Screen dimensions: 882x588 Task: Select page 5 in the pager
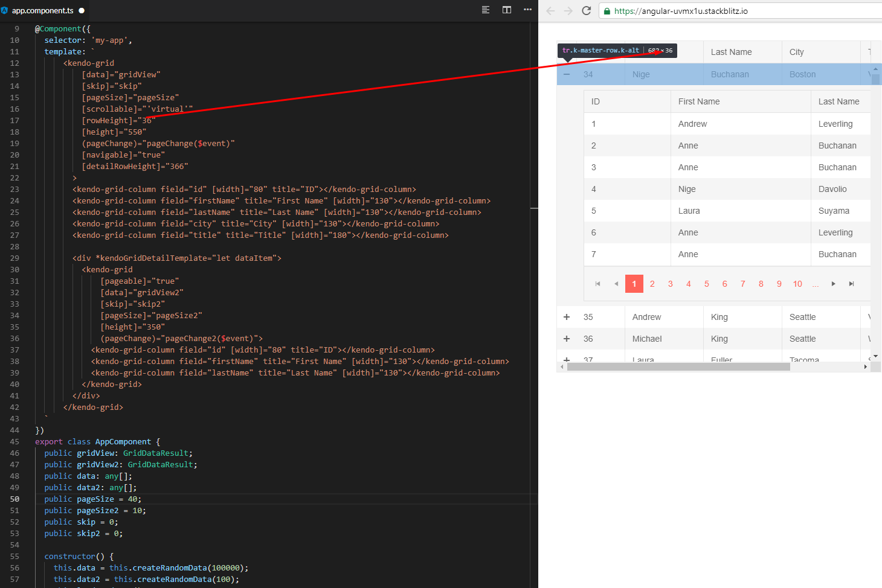[x=706, y=283]
